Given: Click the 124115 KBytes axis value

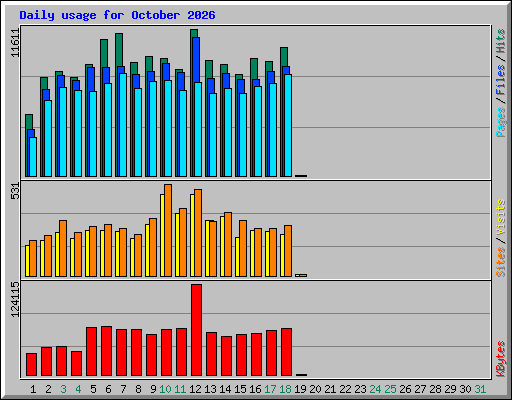Looking at the screenshot, I should (15, 299).
